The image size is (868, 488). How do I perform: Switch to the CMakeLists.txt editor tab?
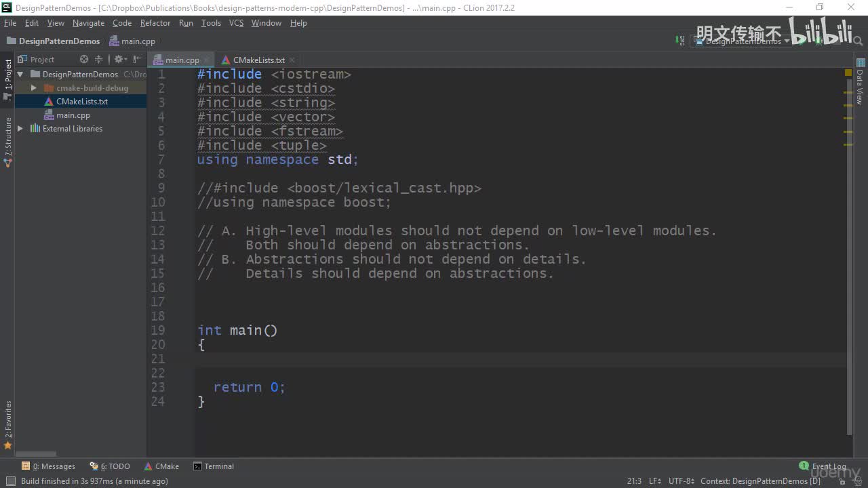click(x=258, y=60)
